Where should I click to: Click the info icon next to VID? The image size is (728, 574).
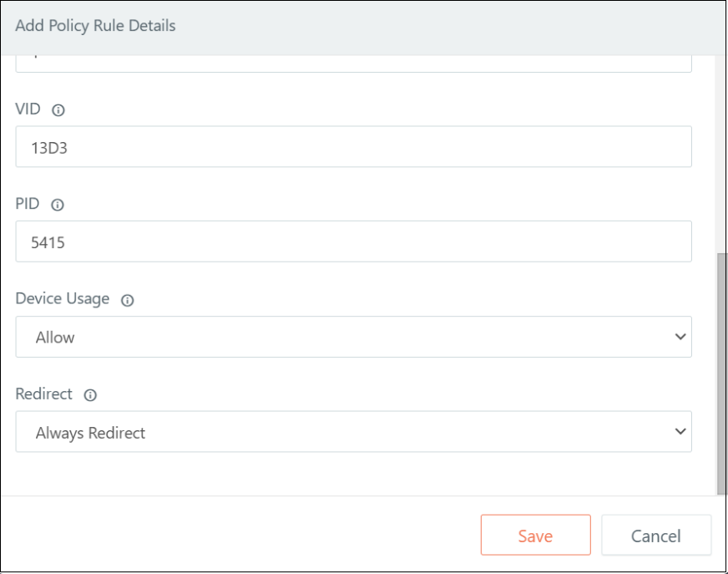point(58,110)
